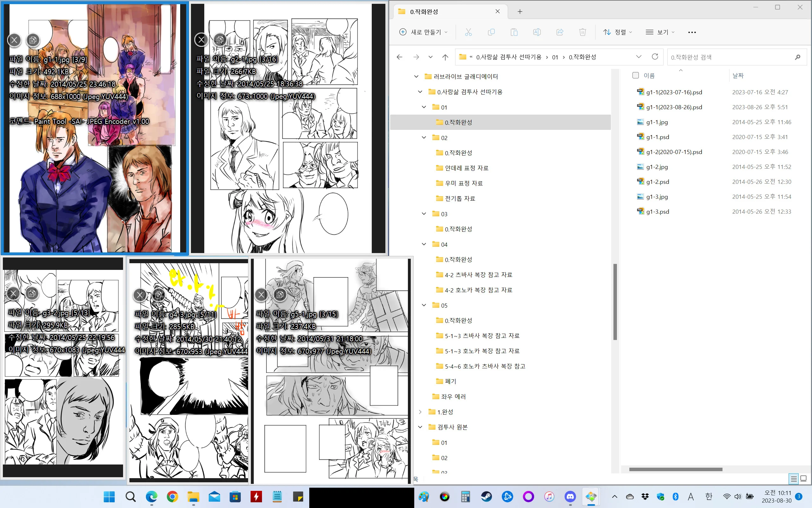Close the 0.작화완성 tab with X

click(x=498, y=11)
